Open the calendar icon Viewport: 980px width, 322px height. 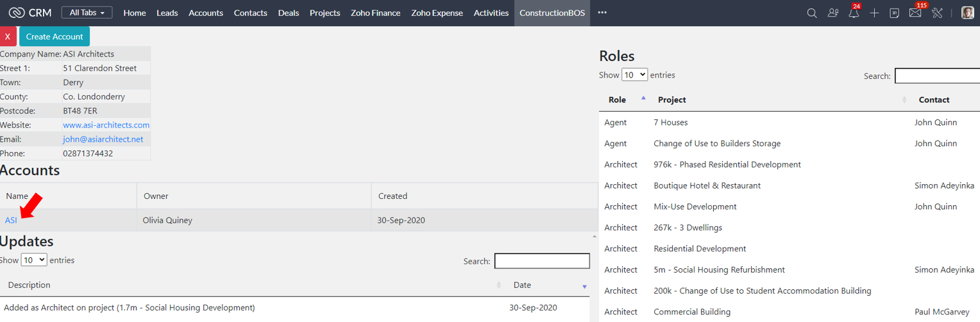pos(895,13)
